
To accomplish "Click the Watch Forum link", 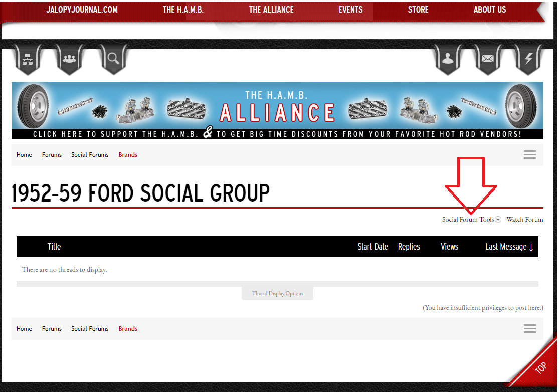I will tap(524, 220).
